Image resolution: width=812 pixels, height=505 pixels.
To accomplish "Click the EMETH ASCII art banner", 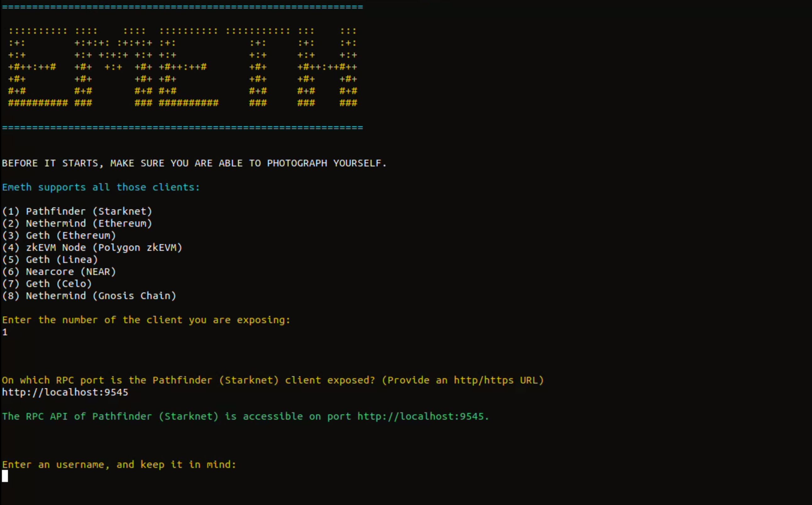I will tap(183, 67).
